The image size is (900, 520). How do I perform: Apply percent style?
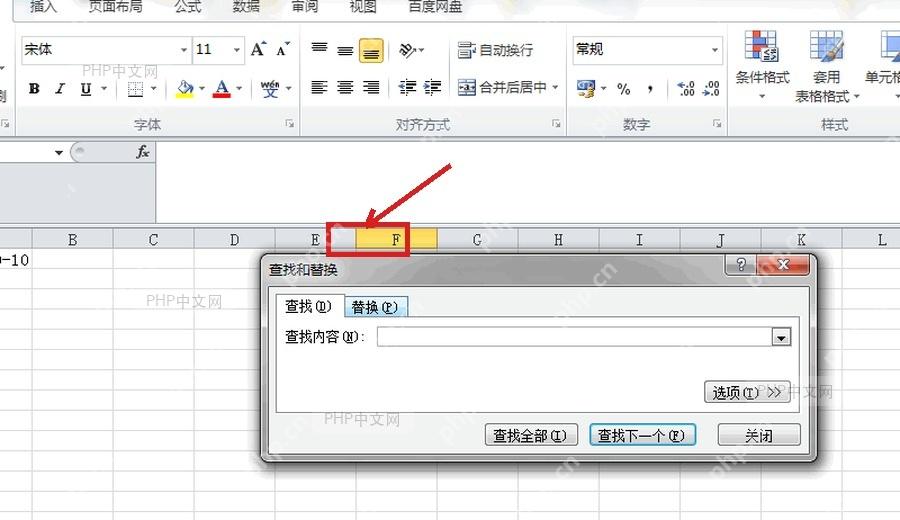coord(623,88)
